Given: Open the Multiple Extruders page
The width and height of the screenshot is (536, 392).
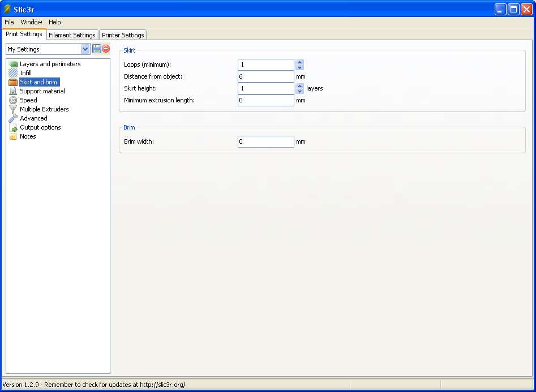Looking at the screenshot, I should point(45,109).
